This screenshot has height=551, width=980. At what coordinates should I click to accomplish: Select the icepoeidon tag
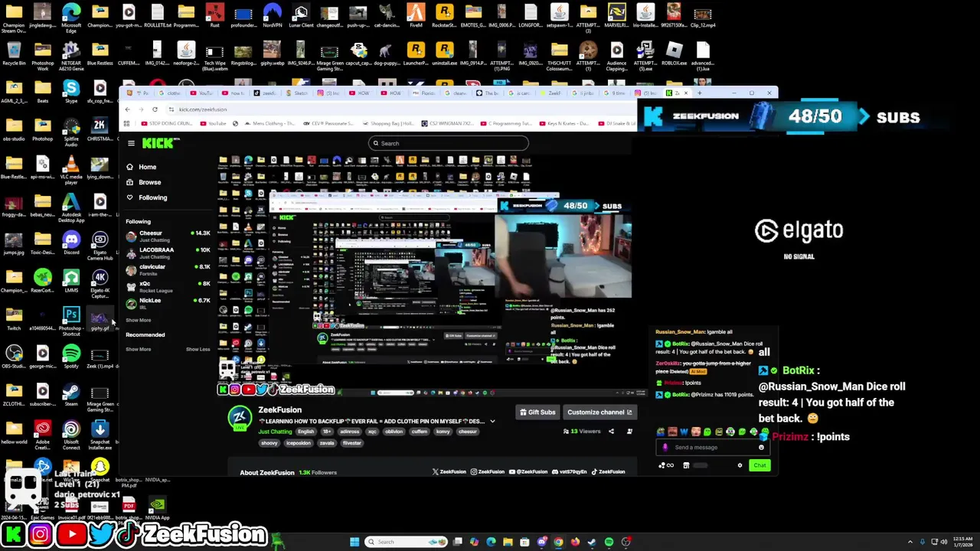click(x=299, y=443)
